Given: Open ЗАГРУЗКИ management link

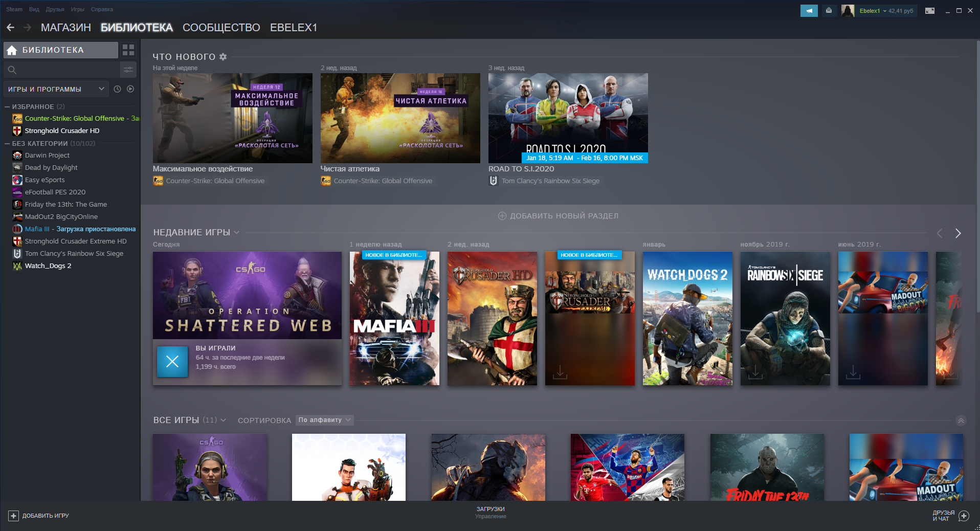Looking at the screenshot, I should click(x=491, y=513).
